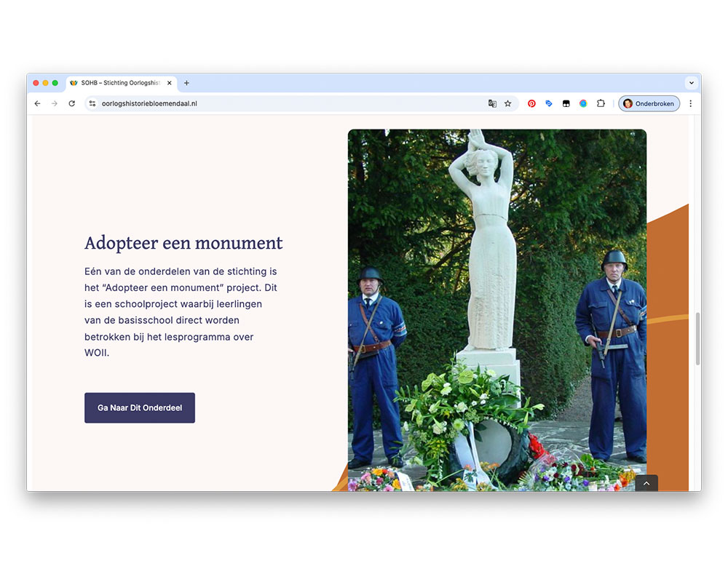The width and height of the screenshot is (728, 582).
Task: Click the browser back arrow
Action: [x=38, y=103]
